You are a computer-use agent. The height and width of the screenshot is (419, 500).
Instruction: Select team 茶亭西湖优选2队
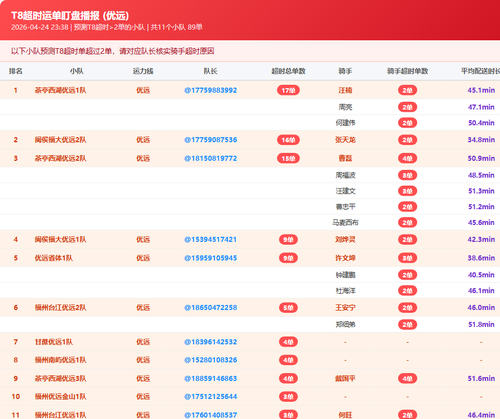tap(60, 158)
